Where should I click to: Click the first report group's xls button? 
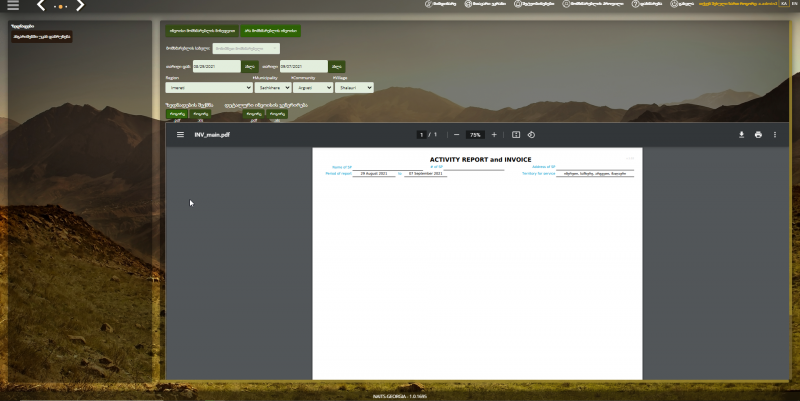pos(200,114)
